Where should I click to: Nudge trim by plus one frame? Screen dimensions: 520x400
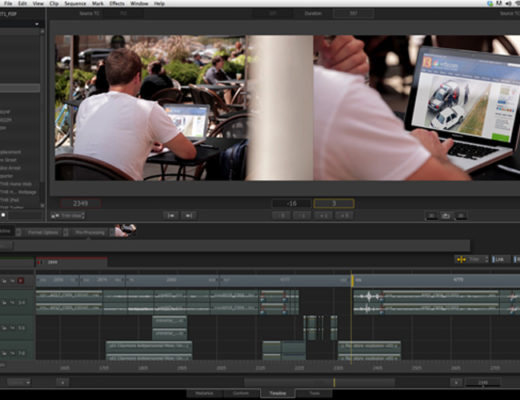(323, 216)
